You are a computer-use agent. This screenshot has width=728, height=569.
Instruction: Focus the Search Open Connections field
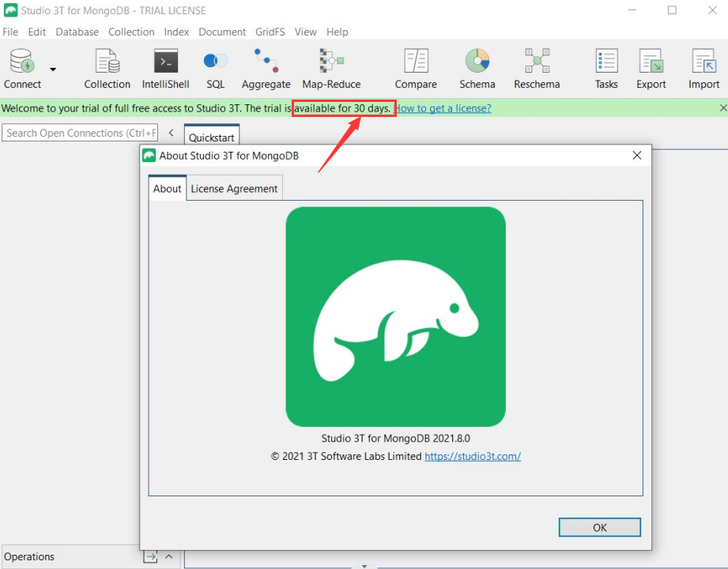[x=80, y=133]
